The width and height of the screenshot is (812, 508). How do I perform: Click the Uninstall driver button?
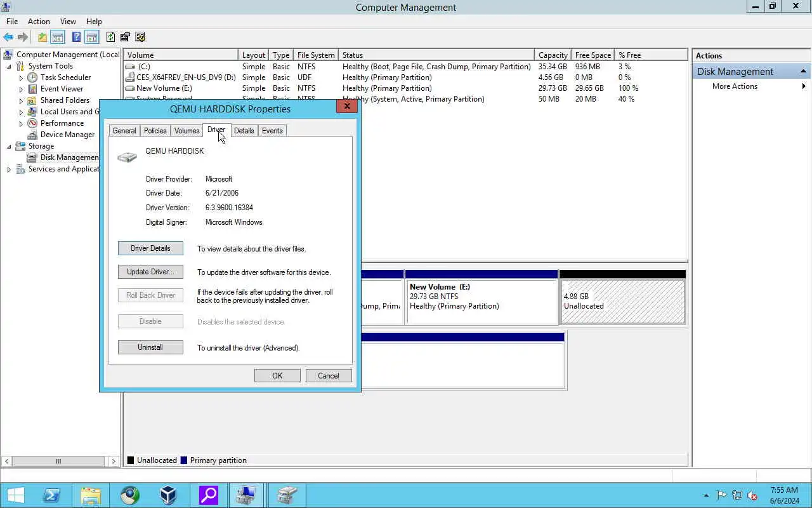point(150,347)
